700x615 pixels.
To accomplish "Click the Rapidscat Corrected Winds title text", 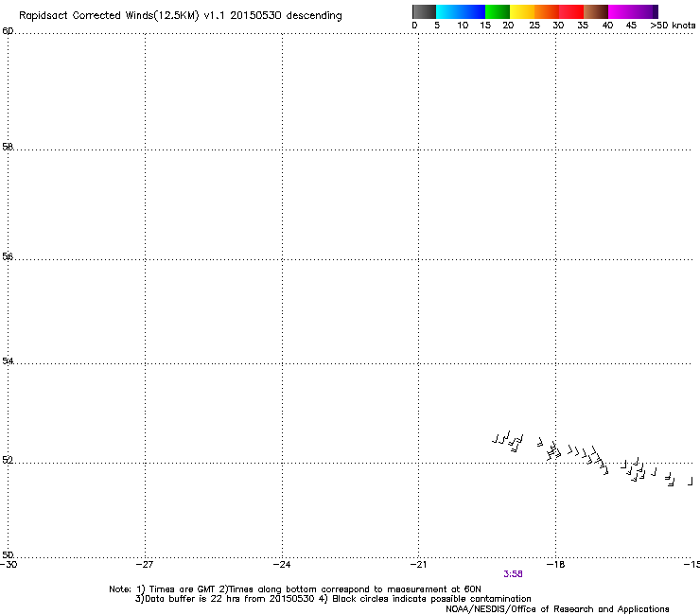I will (181, 15).
